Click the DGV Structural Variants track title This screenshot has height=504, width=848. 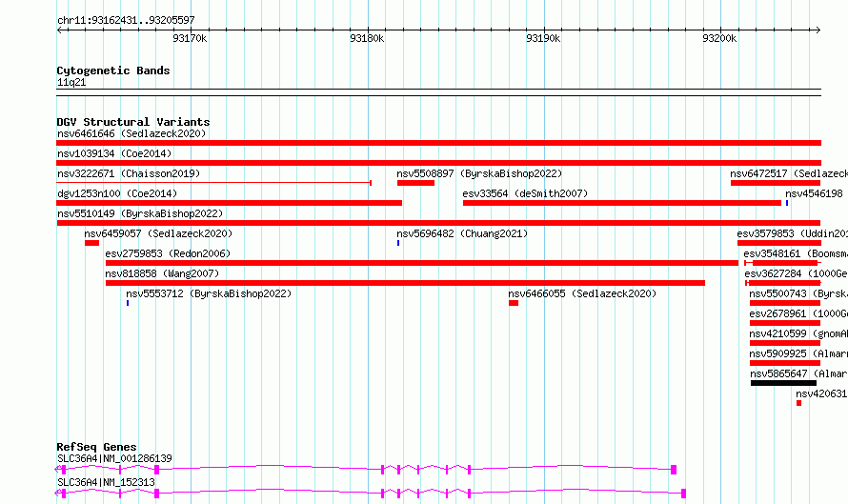pos(133,122)
